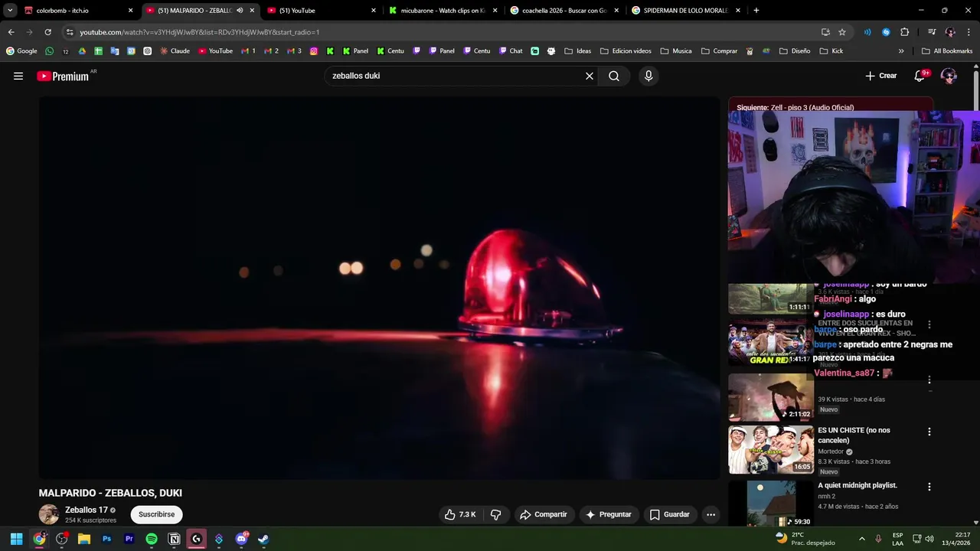This screenshot has width=980, height=551.
Task: Start voice search with the microphone
Action: pyautogui.click(x=648, y=76)
